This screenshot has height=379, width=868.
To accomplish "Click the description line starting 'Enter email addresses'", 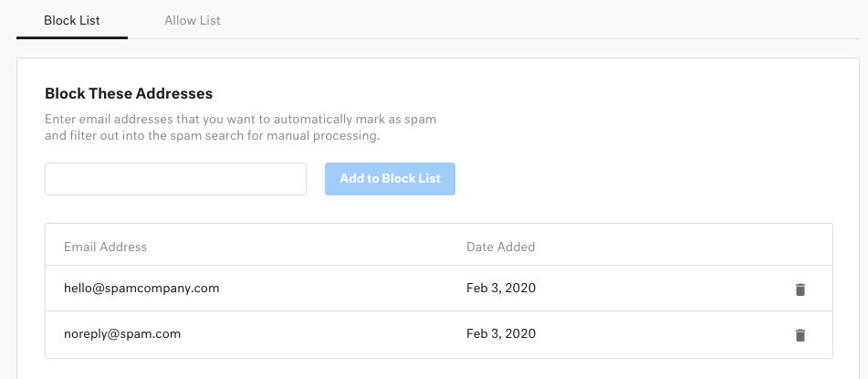I will (x=245, y=120).
